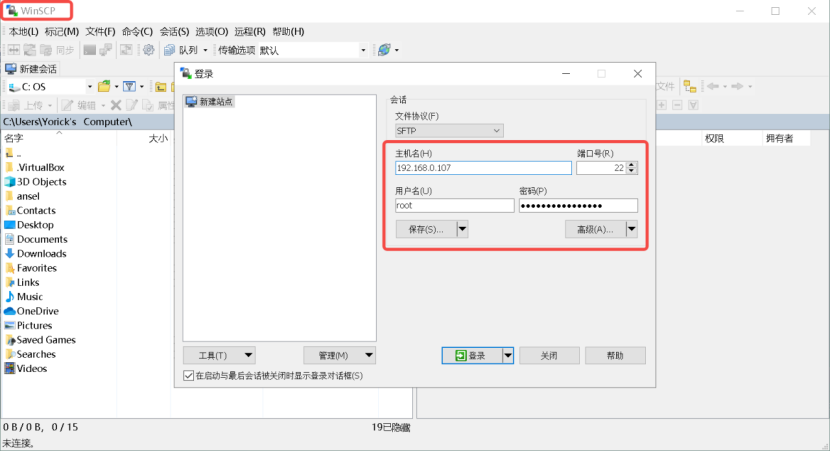The width and height of the screenshot is (830, 451).
Task: Click the 主机名 field showing 192.168.0.107
Action: pyautogui.click(x=483, y=168)
